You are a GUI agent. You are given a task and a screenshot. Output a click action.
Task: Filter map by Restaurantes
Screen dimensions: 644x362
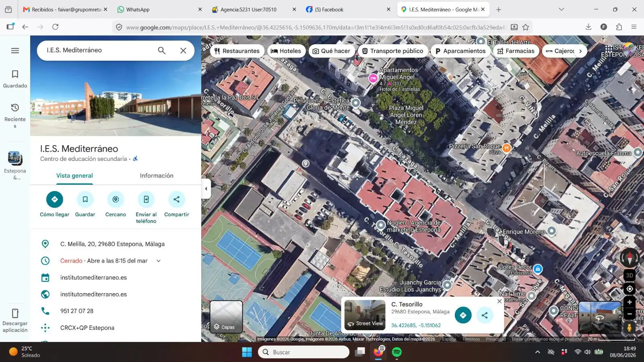[237, 51]
